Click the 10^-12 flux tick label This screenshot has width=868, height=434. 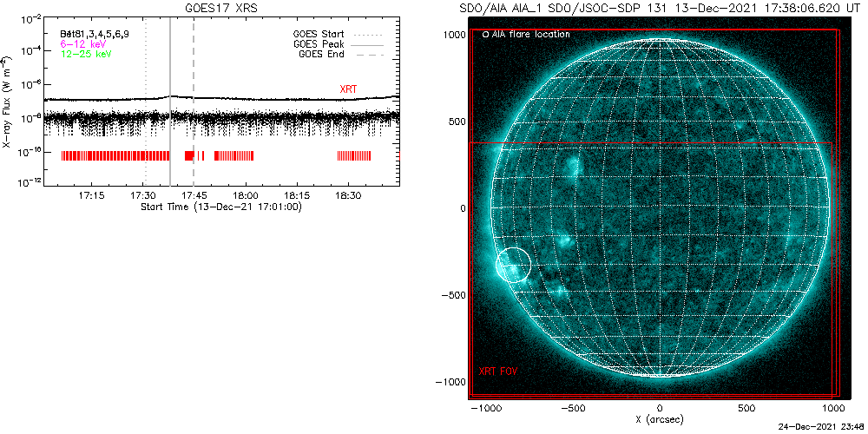[x=30, y=182]
